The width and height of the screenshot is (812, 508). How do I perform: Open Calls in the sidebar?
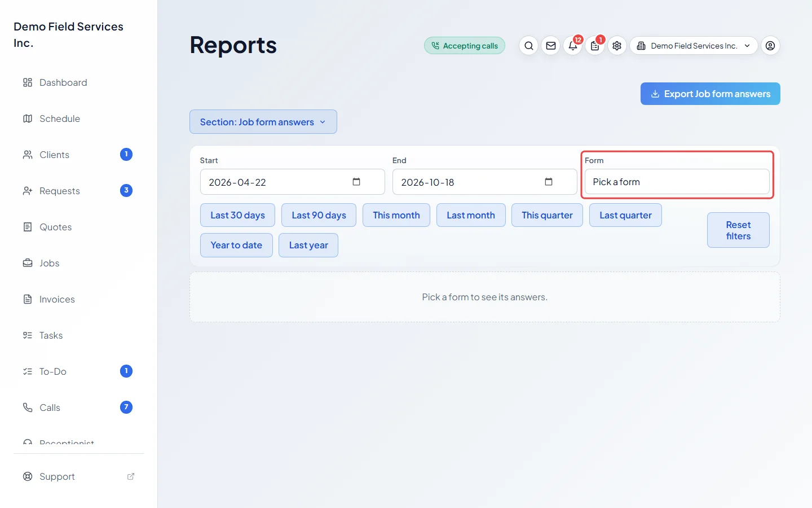(79, 408)
